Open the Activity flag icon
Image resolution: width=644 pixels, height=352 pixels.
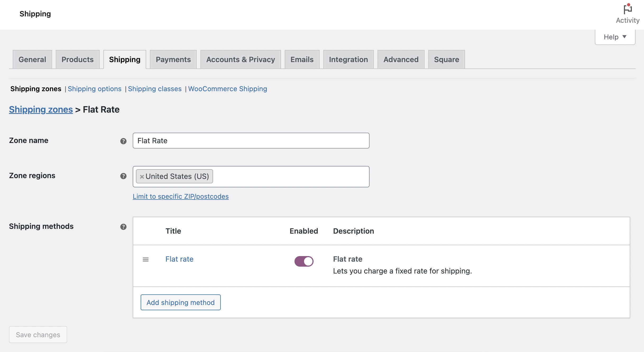click(627, 10)
